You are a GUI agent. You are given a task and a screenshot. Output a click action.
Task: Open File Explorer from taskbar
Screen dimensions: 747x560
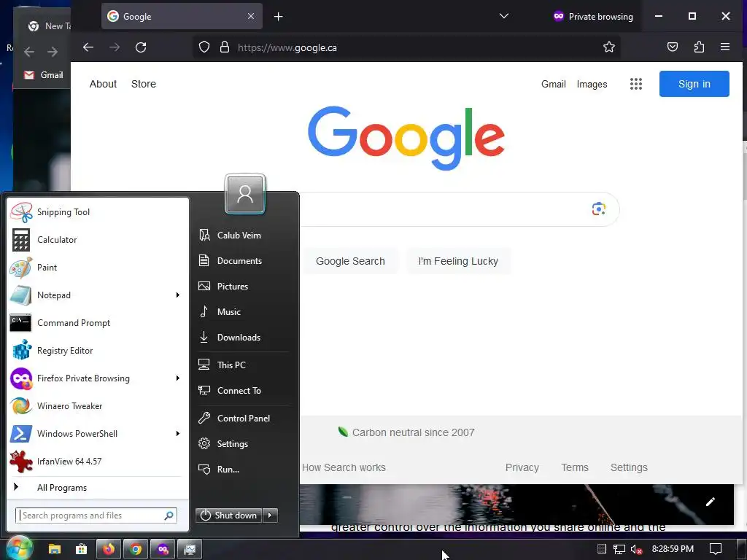[54, 549]
